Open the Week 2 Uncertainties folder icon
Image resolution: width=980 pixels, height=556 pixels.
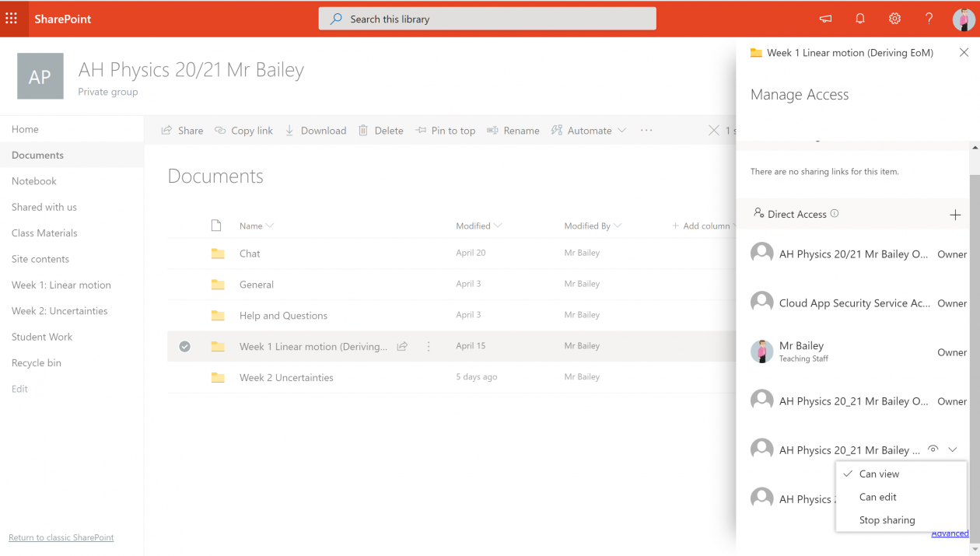[x=218, y=378]
